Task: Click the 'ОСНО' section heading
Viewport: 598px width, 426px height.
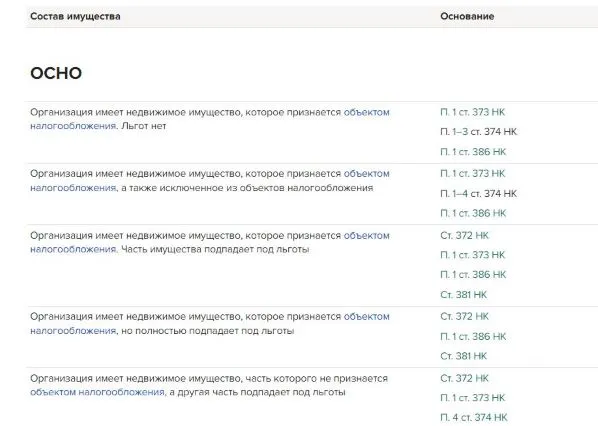Action: (x=56, y=73)
